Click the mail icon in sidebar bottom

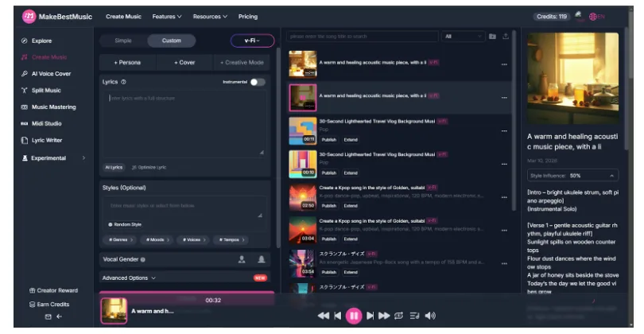pos(47,317)
